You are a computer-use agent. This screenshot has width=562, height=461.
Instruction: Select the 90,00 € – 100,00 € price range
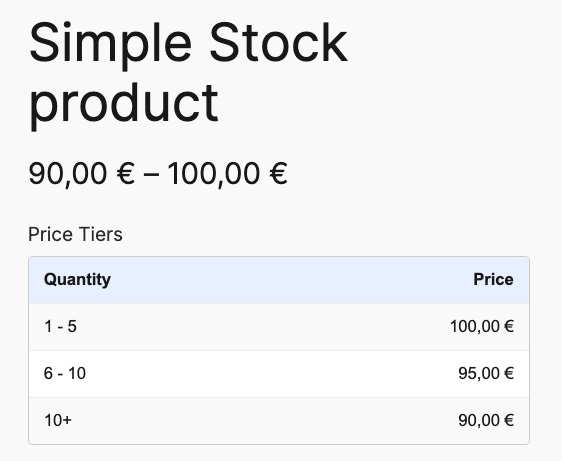pos(158,174)
